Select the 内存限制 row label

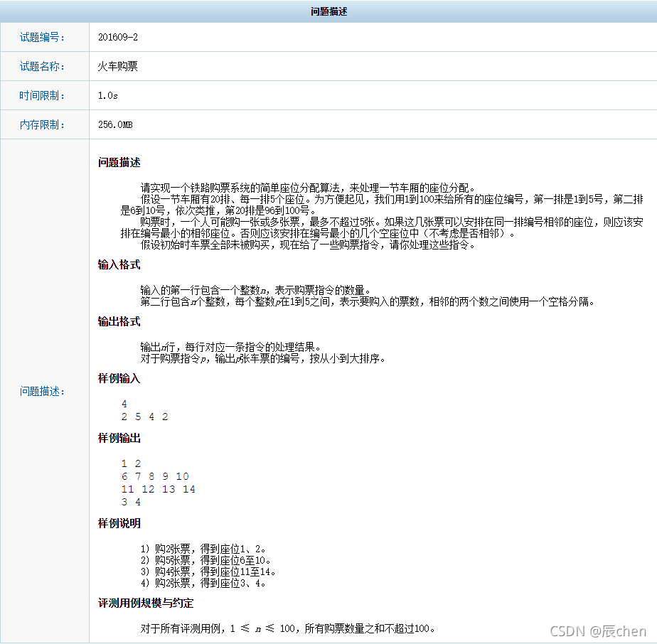43,124
